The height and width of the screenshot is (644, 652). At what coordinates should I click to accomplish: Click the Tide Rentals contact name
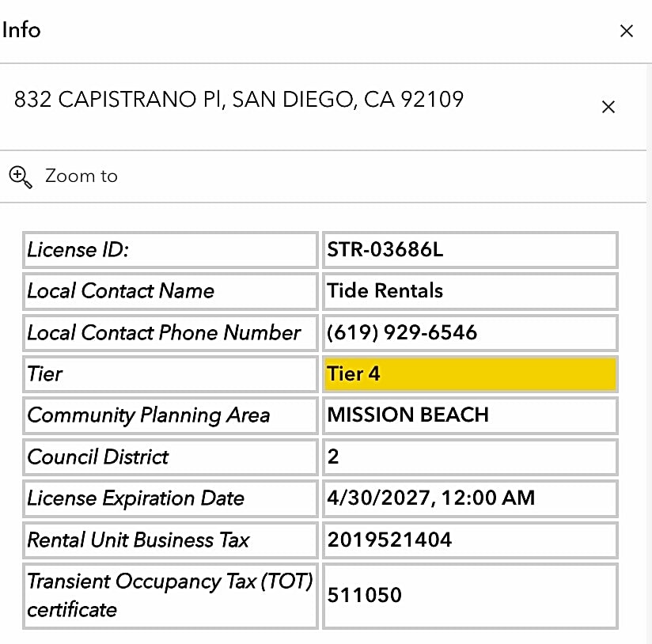coord(385,290)
